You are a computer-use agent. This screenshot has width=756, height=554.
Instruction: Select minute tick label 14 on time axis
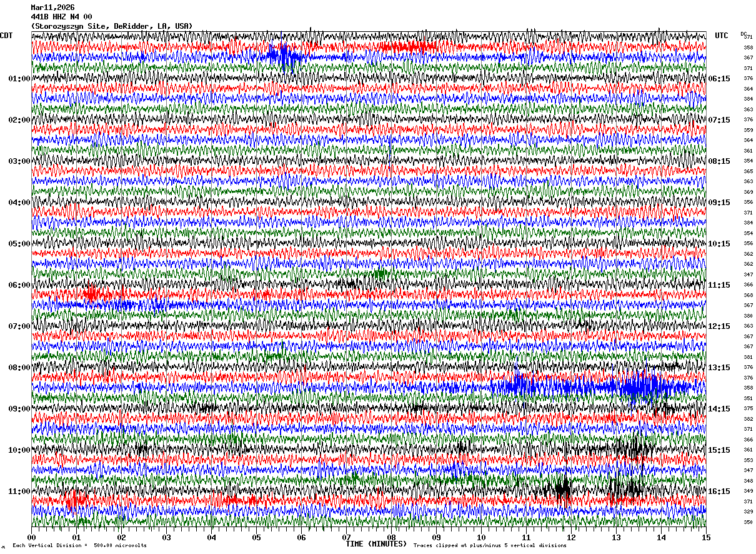[x=662, y=537]
